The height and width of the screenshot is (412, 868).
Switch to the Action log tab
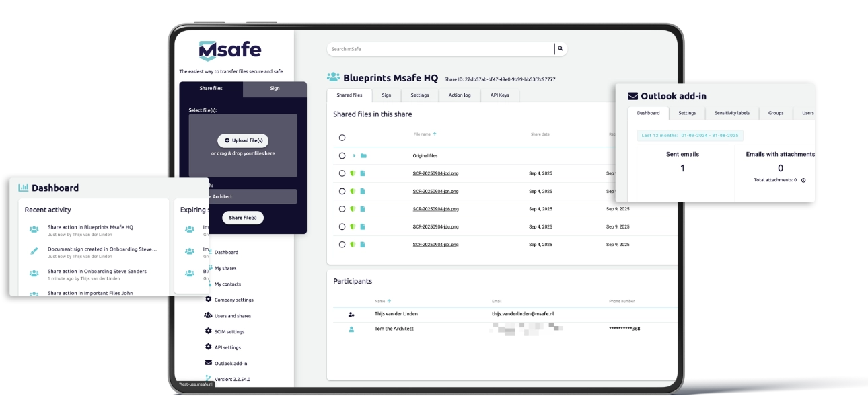click(458, 95)
